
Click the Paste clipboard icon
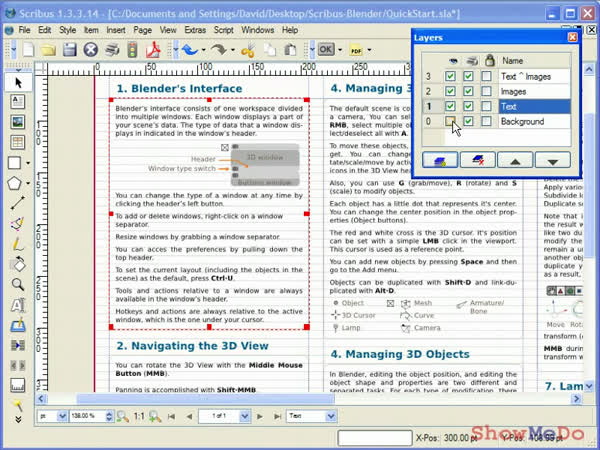pyautogui.click(x=290, y=50)
